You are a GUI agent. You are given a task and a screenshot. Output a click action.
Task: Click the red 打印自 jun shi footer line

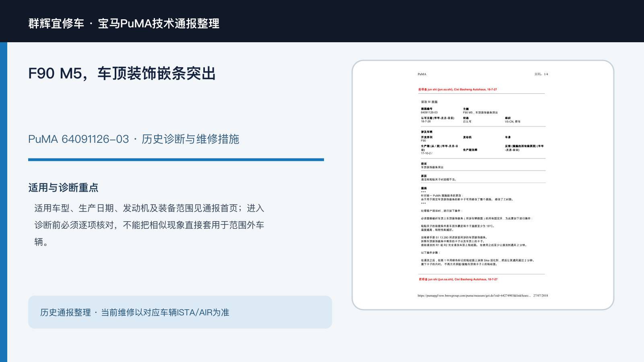point(458,279)
